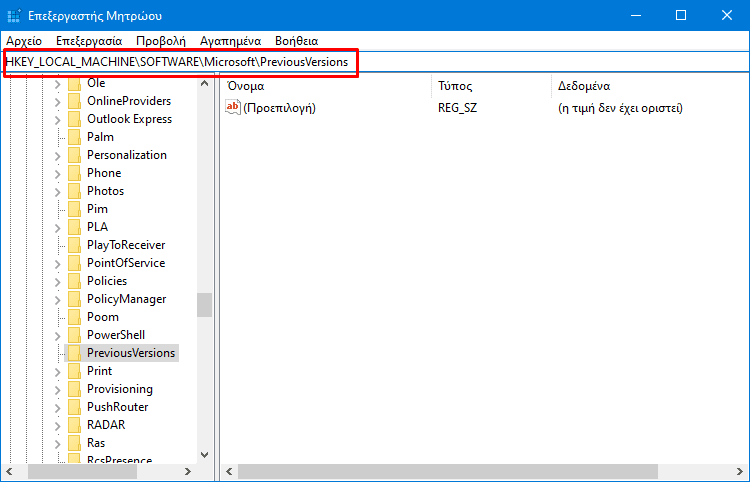Click the Photos folder icon
This screenshot has height=482, width=750.
[x=74, y=191]
